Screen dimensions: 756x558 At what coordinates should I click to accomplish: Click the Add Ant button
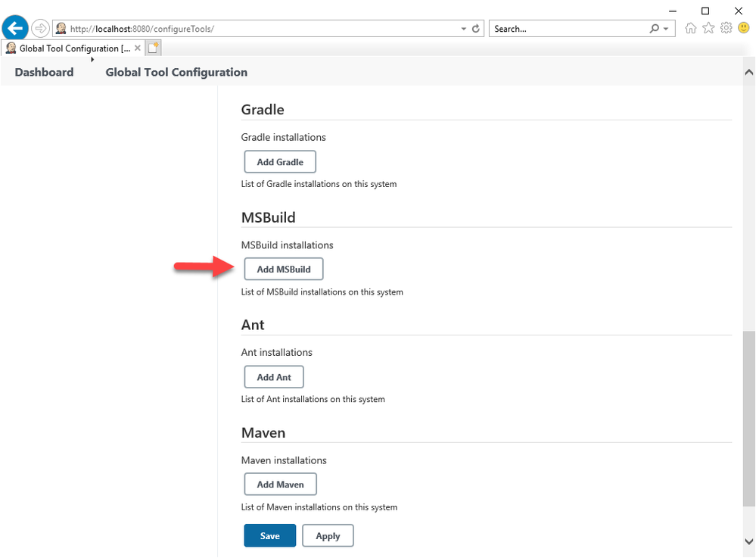(274, 377)
